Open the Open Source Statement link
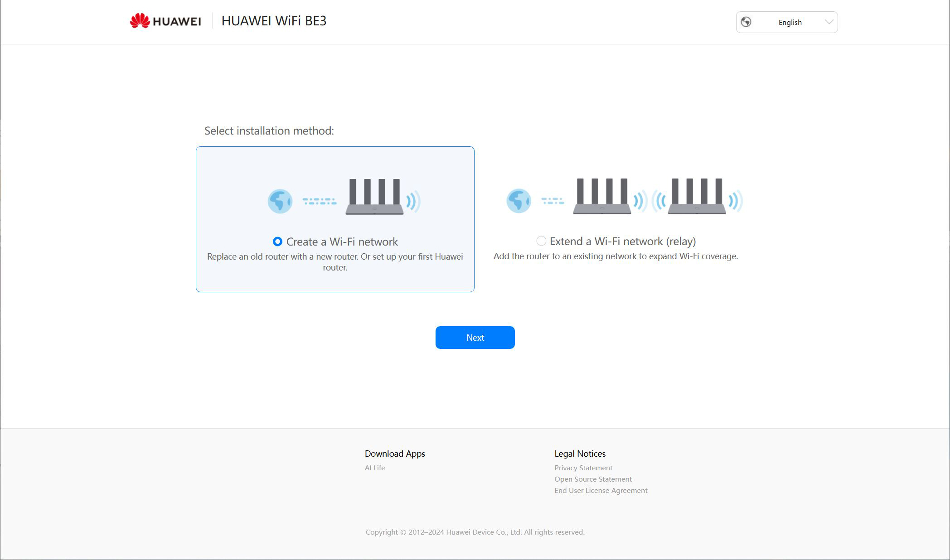950x560 pixels. tap(593, 479)
